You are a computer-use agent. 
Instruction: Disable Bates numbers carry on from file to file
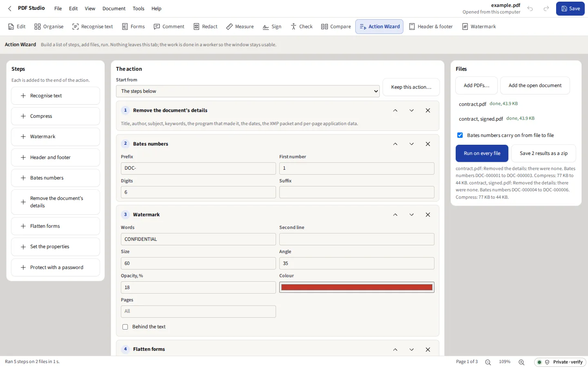(x=460, y=135)
